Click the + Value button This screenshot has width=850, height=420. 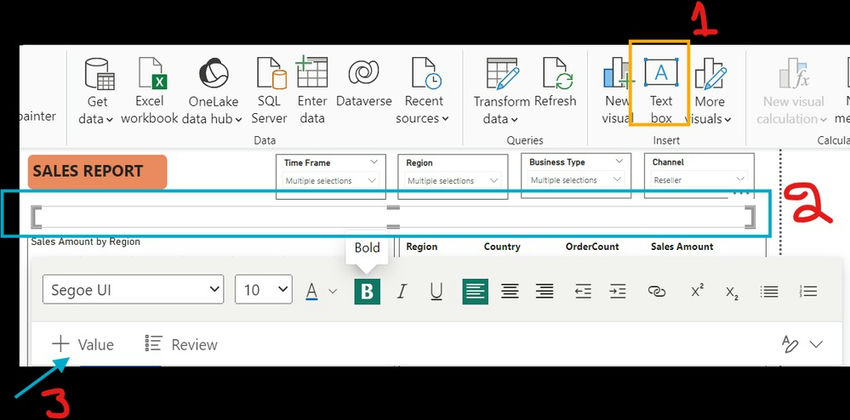pyautogui.click(x=83, y=344)
